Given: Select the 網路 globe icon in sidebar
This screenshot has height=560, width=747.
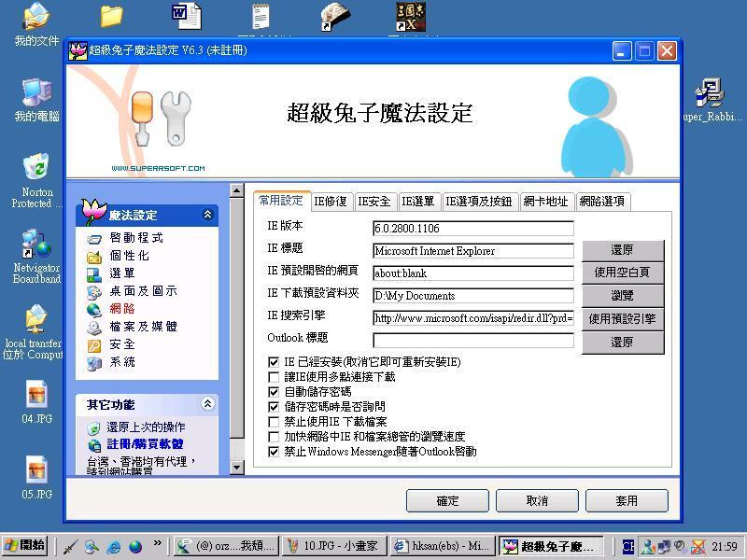Looking at the screenshot, I should point(94,310).
